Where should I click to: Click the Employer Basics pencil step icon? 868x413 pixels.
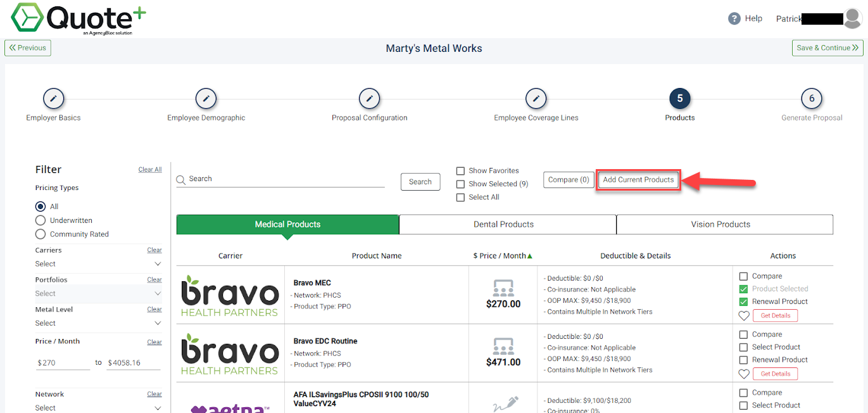[x=53, y=99]
